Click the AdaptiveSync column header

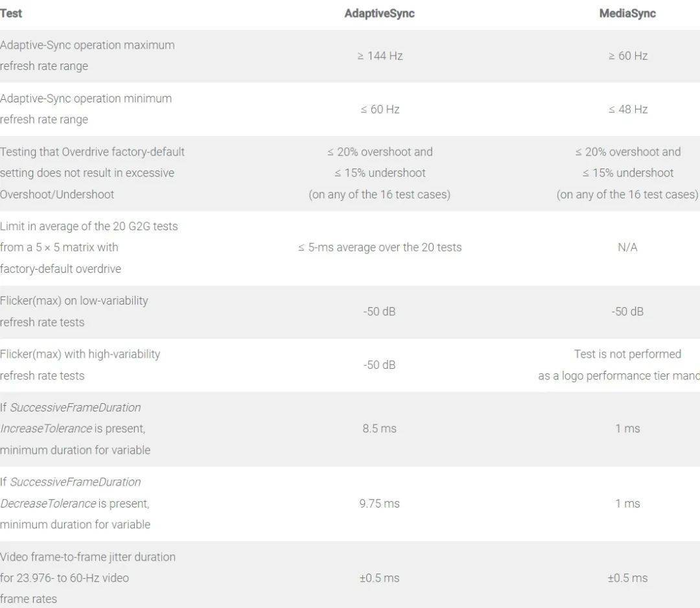click(379, 13)
